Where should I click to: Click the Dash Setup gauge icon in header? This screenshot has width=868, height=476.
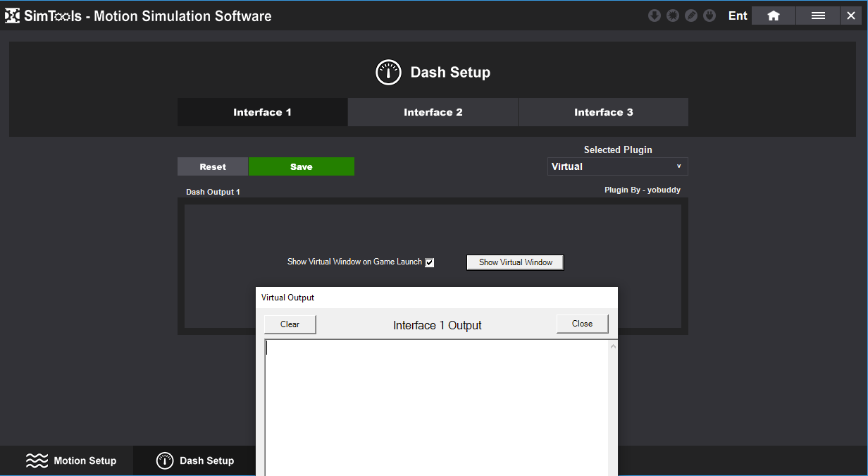(x=388, y=73)
